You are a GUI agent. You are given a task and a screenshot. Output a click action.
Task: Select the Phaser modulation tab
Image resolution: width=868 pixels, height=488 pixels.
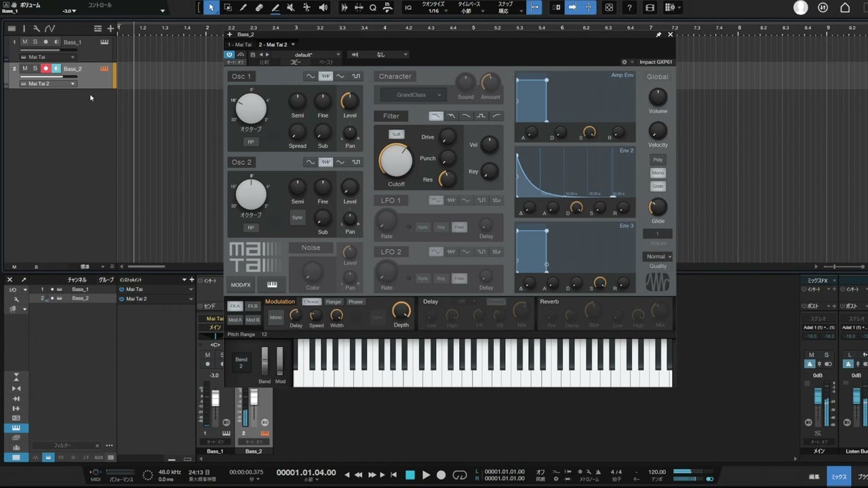coord(355,302)
